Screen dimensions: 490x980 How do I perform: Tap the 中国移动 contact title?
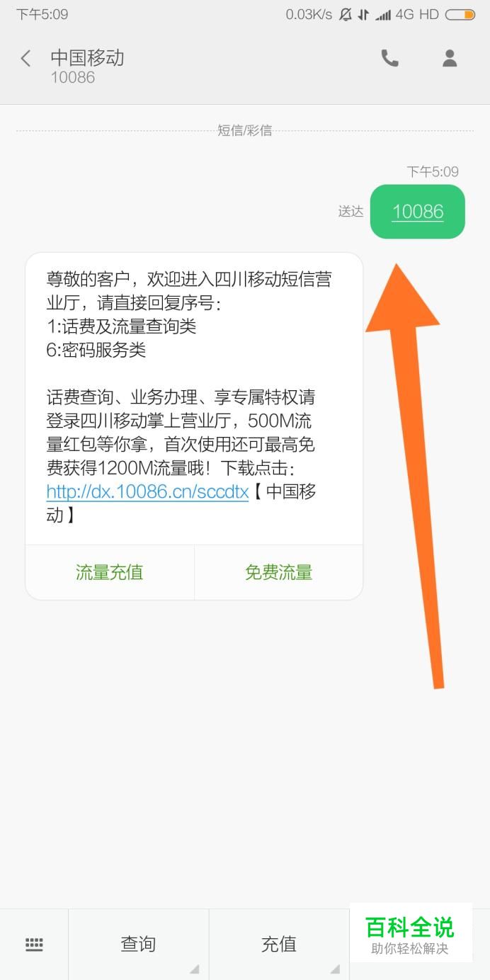click(87, 57)
